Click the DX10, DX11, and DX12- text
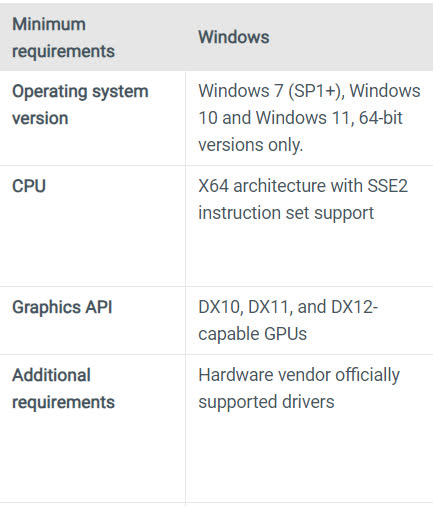Viewport: 433px width, 506px height. [288, 307]
